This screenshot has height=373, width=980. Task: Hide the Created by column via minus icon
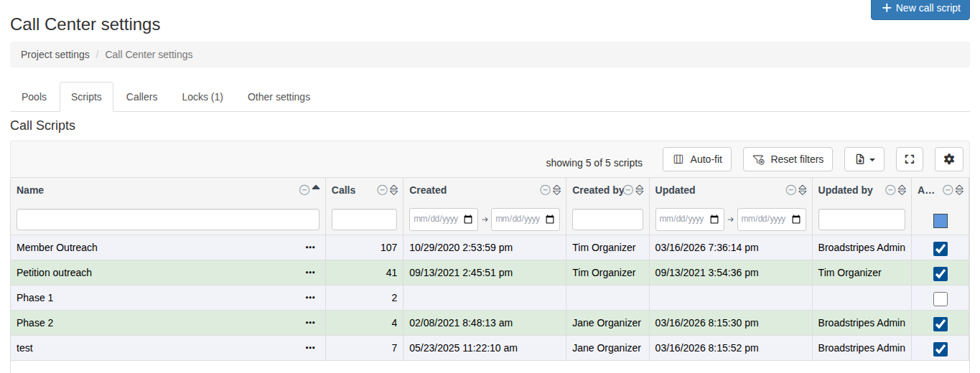pos(629,190)
